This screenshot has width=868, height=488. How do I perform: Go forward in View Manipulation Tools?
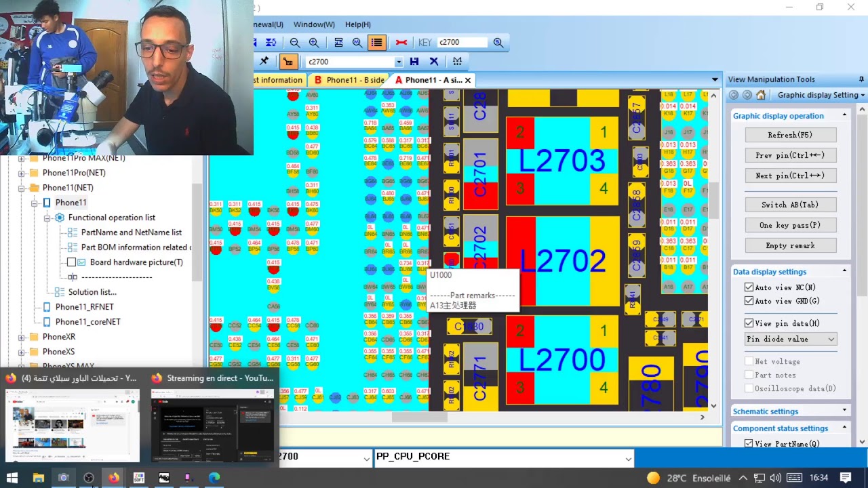click(747, 96)
